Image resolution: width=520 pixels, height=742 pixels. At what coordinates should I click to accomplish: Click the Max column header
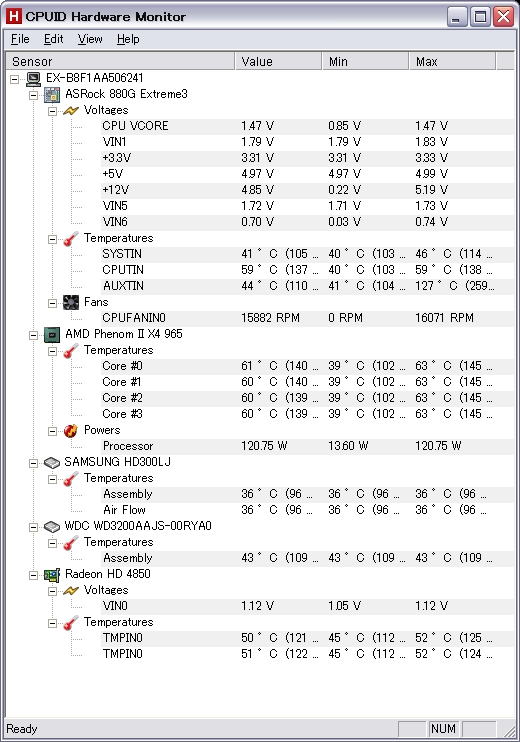(452, 62)
